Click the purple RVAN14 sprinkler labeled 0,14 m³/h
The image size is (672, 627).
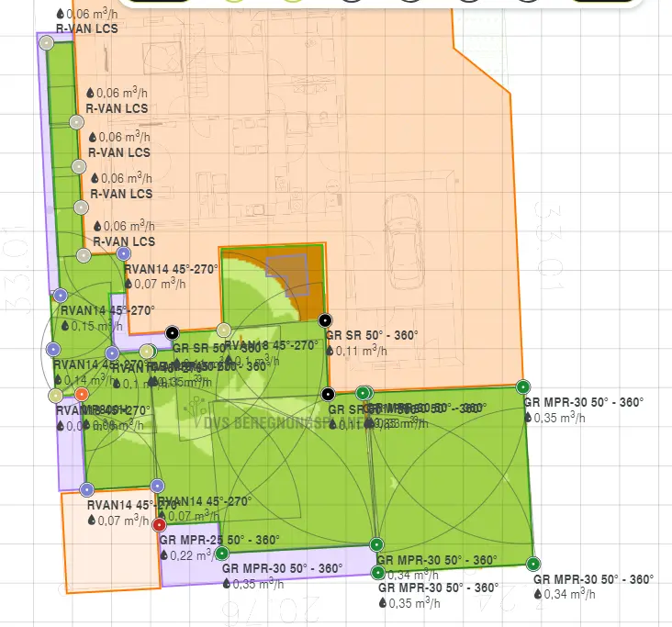click(x=53, y=350)
